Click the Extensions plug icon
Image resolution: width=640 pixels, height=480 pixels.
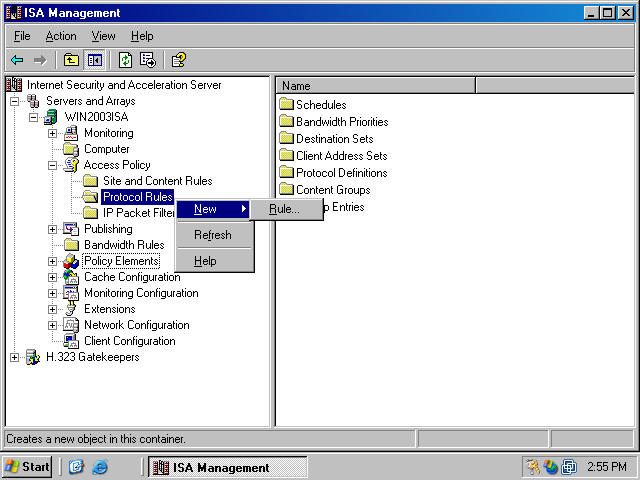click(x=71, y=309)
